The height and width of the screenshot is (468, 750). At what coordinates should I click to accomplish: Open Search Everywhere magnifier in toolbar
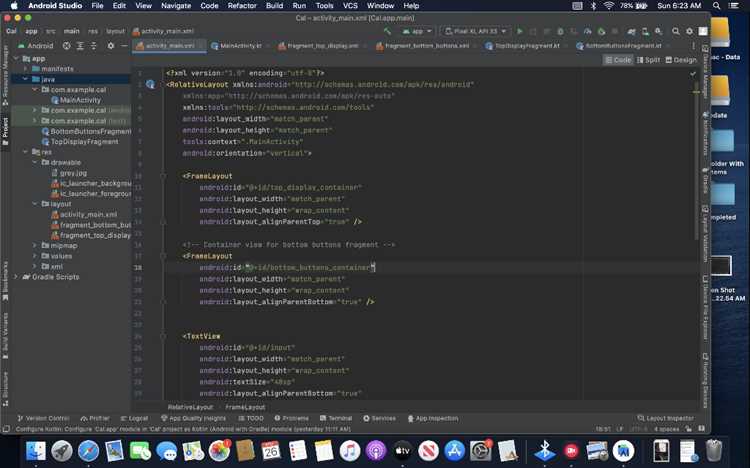coord(675,31)
